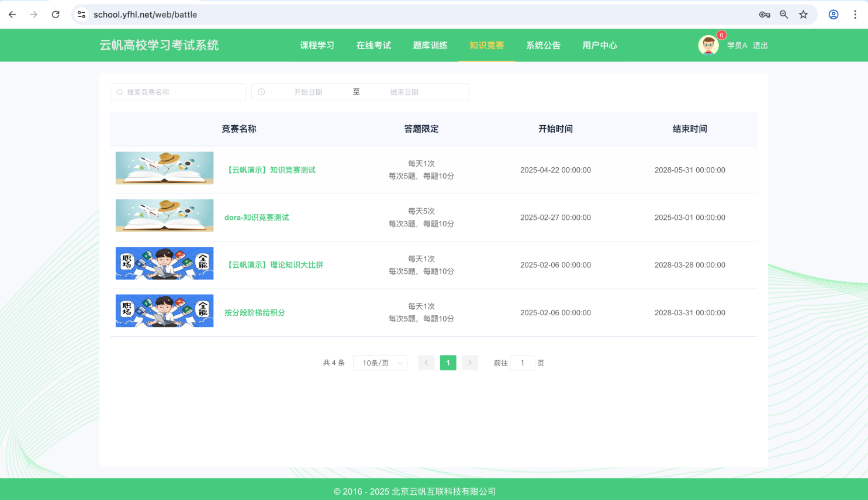
Task: Open 按分段阶梯给积分 competition
Action: [255, 313]
